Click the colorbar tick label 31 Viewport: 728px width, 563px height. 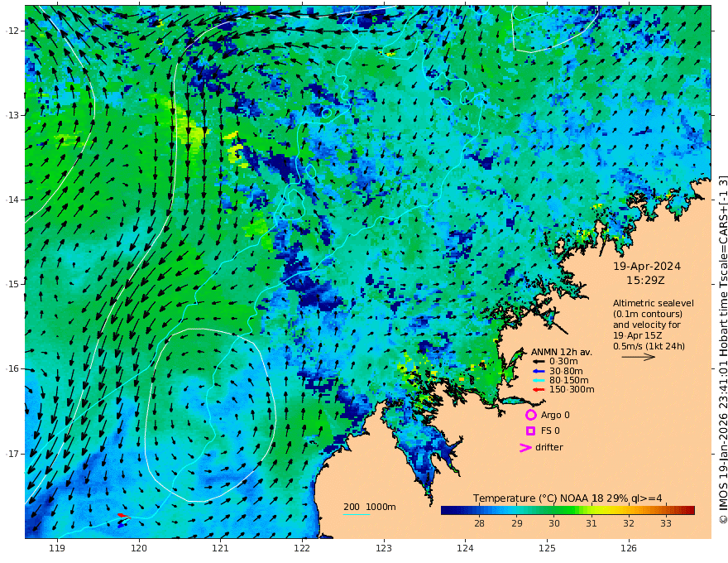click(591, 523)
